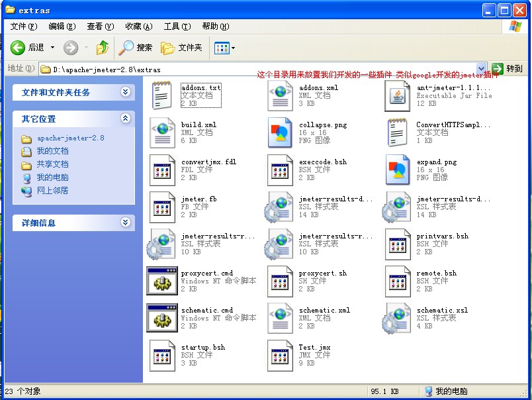Select build.xml file icon
The image size is (532, 400).
[x=162, y=132]
